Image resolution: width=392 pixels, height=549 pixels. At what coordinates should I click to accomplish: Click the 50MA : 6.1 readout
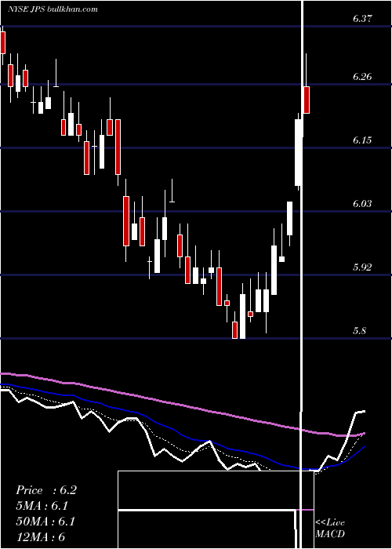coord(45,522)
